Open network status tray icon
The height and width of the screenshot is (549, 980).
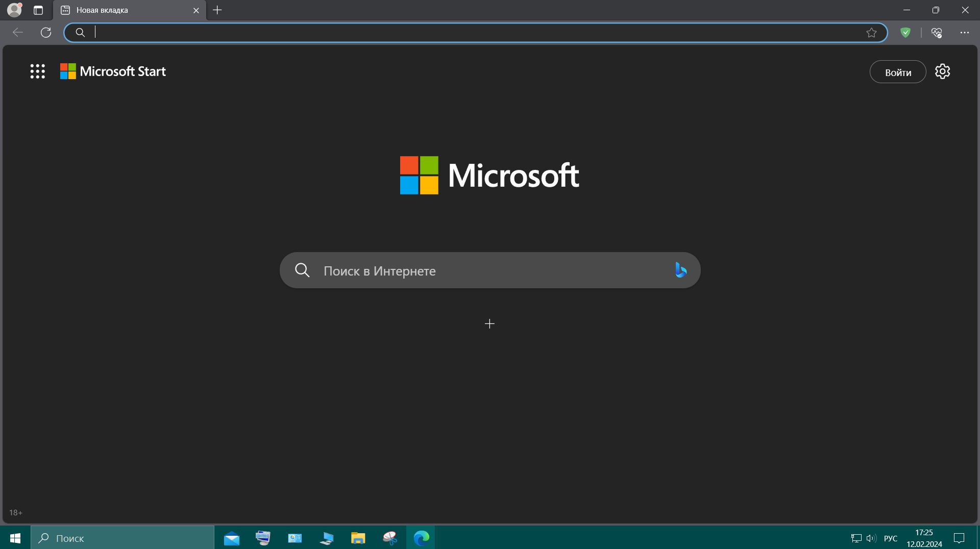(x=856, y=538)
